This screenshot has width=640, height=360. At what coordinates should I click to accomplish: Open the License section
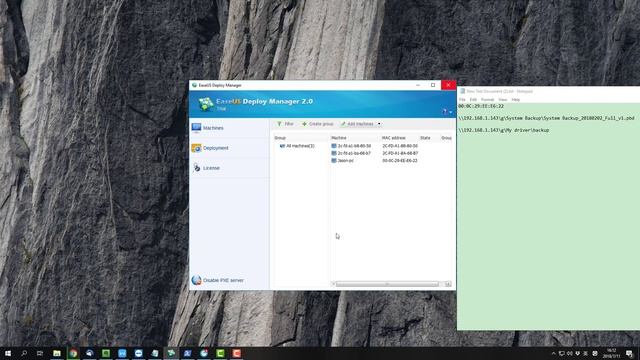coord(229,168)
